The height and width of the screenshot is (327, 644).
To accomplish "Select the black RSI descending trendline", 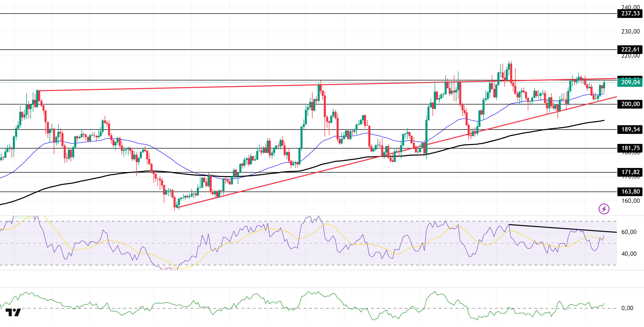I will pos(563,228).
